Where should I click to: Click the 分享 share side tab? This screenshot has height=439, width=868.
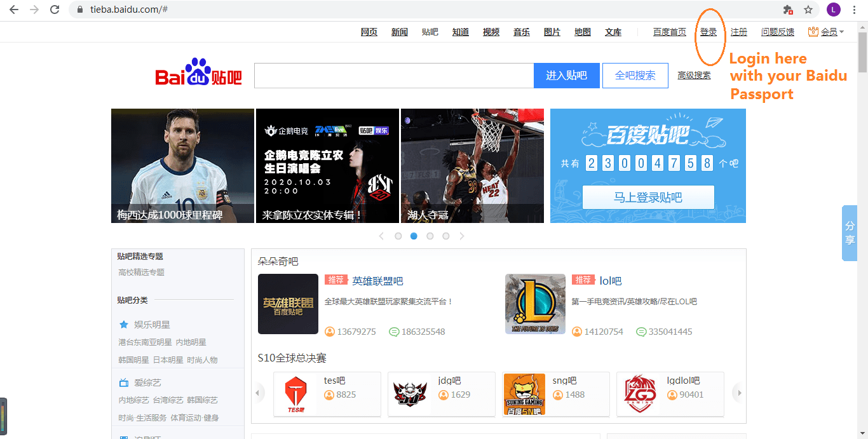click(x=850, y=233)
